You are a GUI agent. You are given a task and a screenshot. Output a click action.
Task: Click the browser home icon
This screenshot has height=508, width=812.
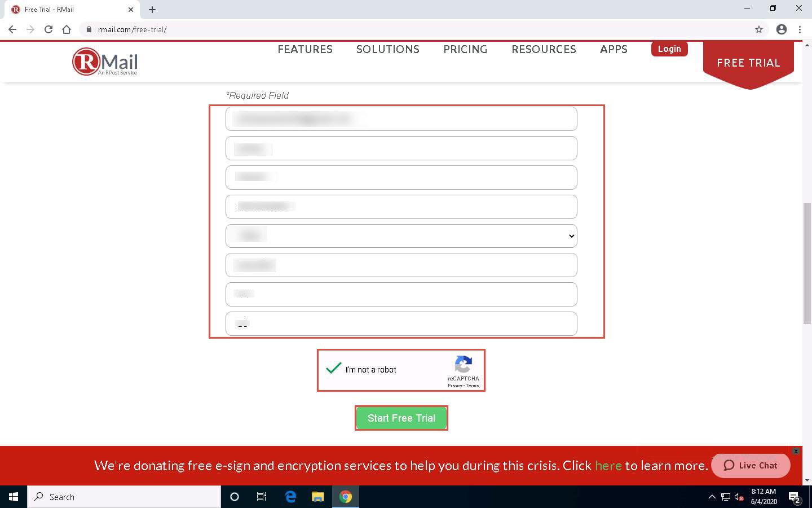tap(67, 29)
